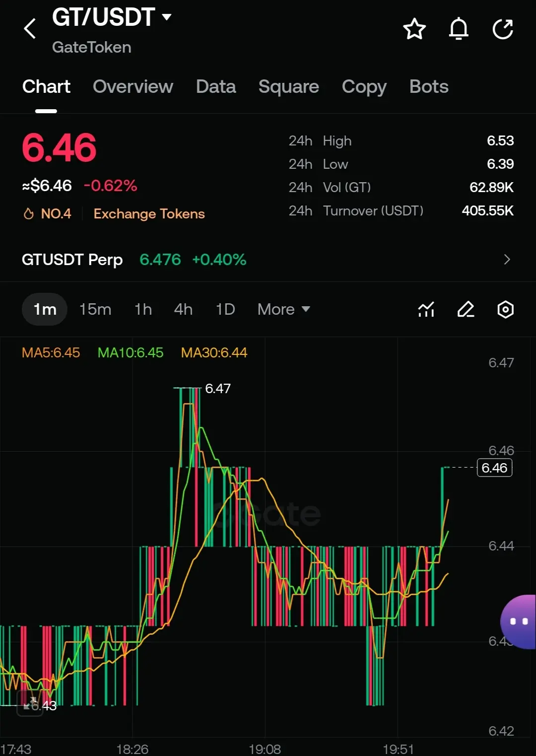Tap the GTUSDT Perp label
Screen dimensions: 536x756
(72, 260)
